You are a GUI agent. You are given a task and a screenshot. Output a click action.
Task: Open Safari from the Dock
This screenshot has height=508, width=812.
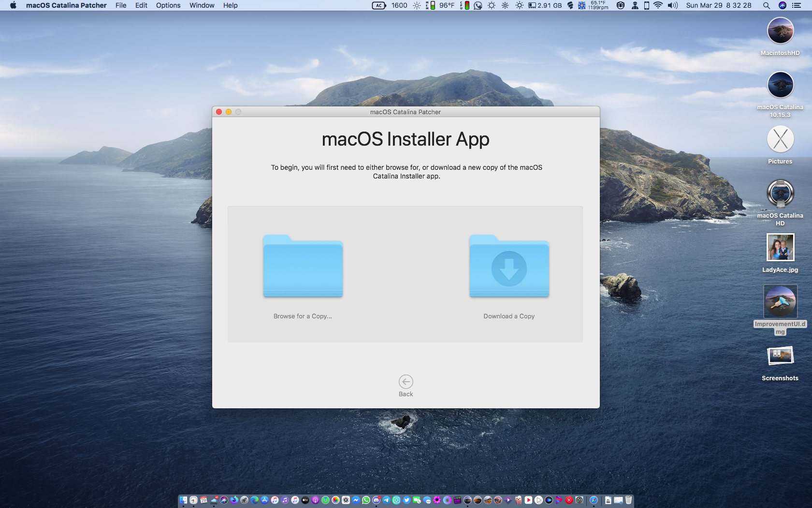(594, 500)
